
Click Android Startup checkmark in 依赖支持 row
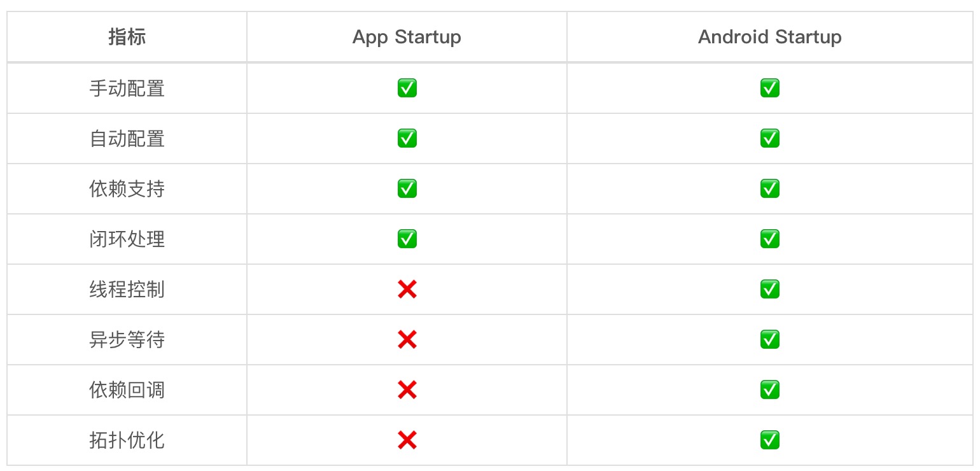click(769, 188)
